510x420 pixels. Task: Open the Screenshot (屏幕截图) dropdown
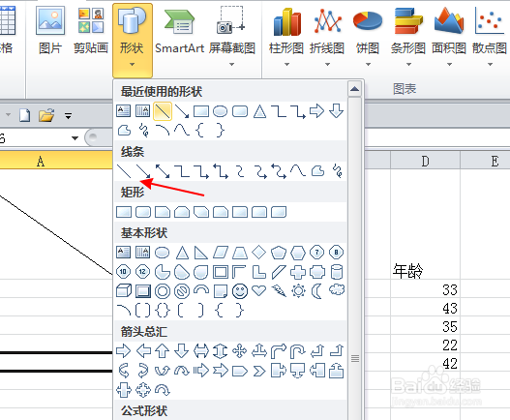[231, 36]
